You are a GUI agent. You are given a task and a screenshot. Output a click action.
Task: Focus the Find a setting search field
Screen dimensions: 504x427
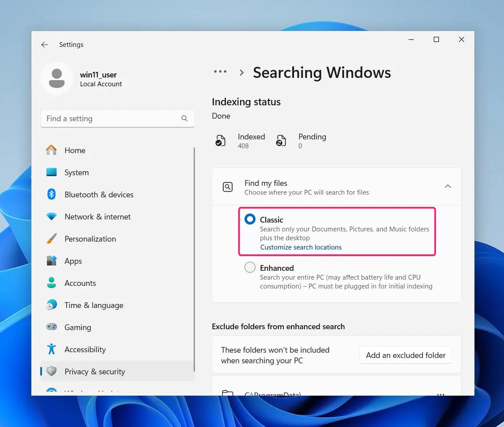(x=117, y=119)
